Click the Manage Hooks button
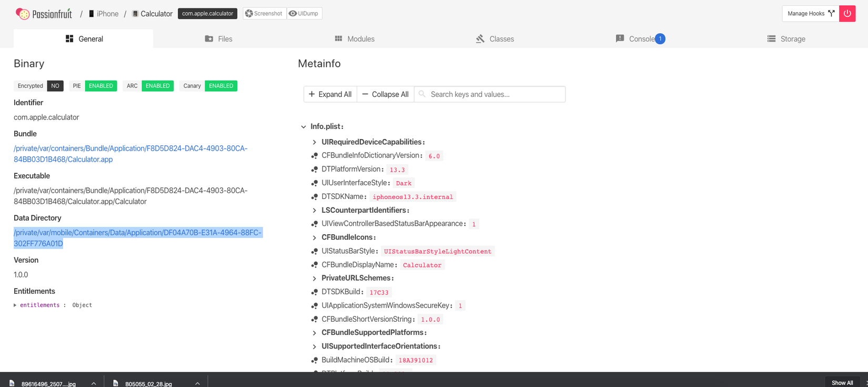The image size is (868, 387). click(x=810, y=14)
